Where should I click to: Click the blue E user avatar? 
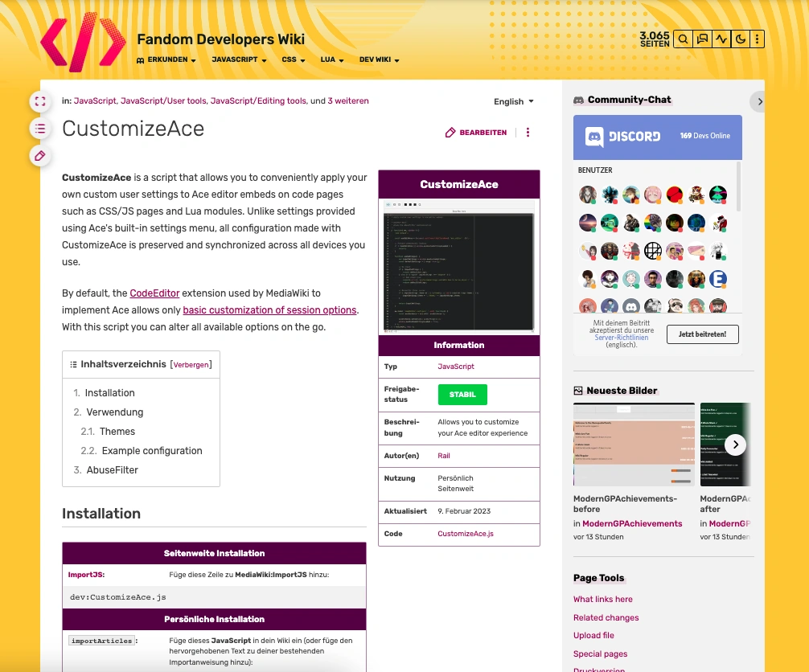click(717, 279)
